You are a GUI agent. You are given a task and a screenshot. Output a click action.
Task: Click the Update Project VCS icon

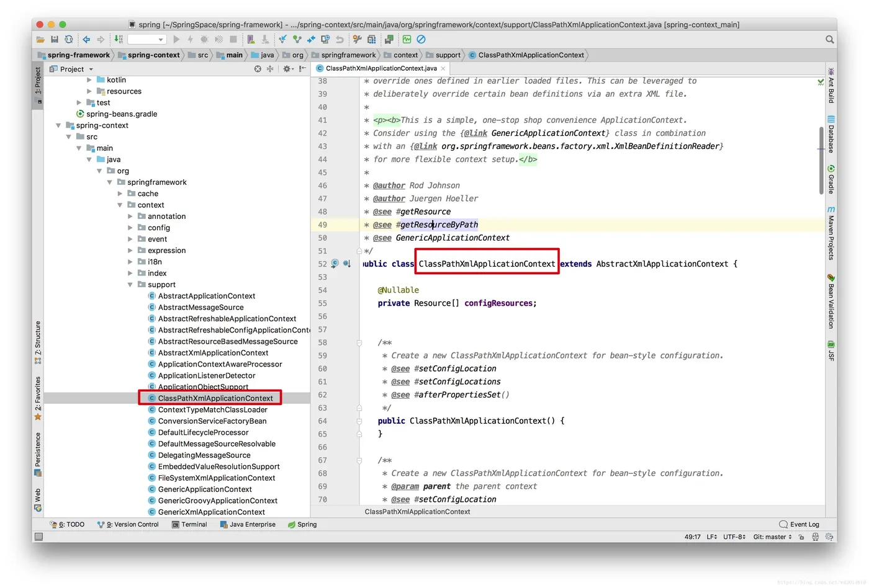coord(282,39)
